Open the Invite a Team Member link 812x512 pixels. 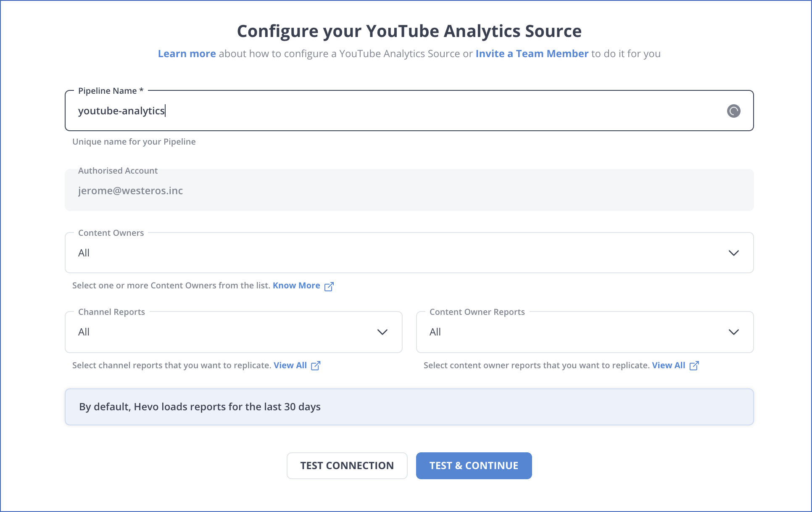[x=532, y=54]
